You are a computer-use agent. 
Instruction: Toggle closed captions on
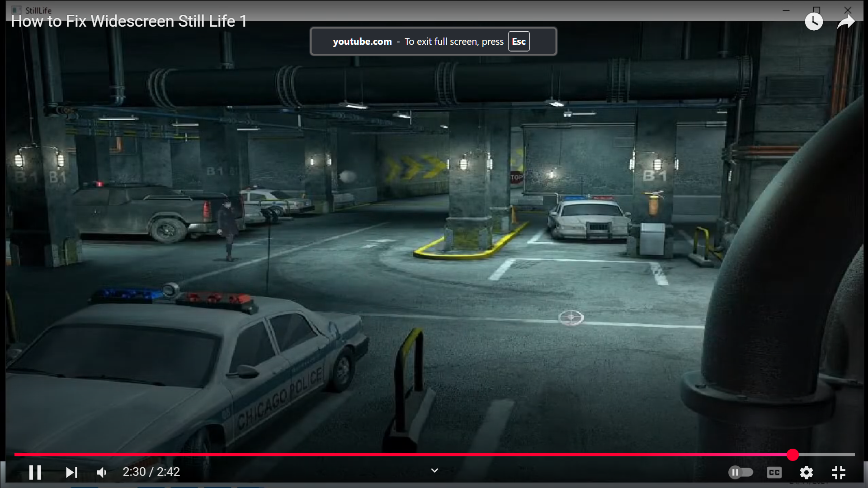click(x=774, y=473)
